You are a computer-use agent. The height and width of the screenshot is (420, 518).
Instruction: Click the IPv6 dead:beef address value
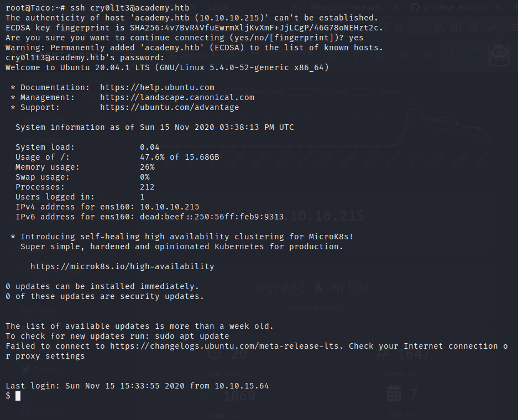(212, 217)
